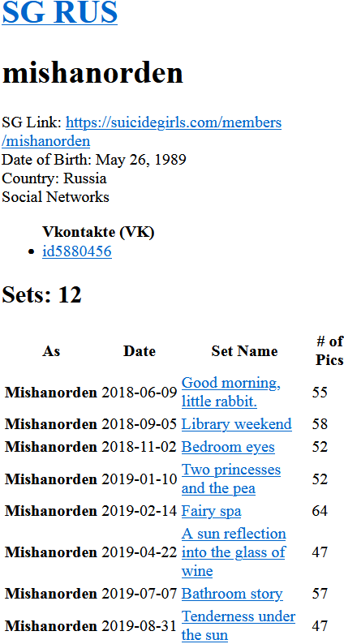Open the SG RUS home link
The height and width of the screenshot is (644, 344).
pos(60,12)
